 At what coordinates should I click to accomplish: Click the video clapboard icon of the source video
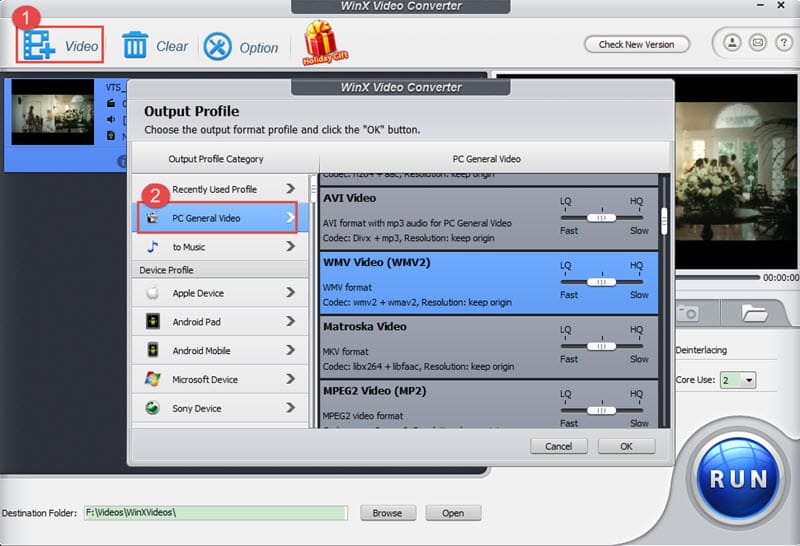coord(111,104)
